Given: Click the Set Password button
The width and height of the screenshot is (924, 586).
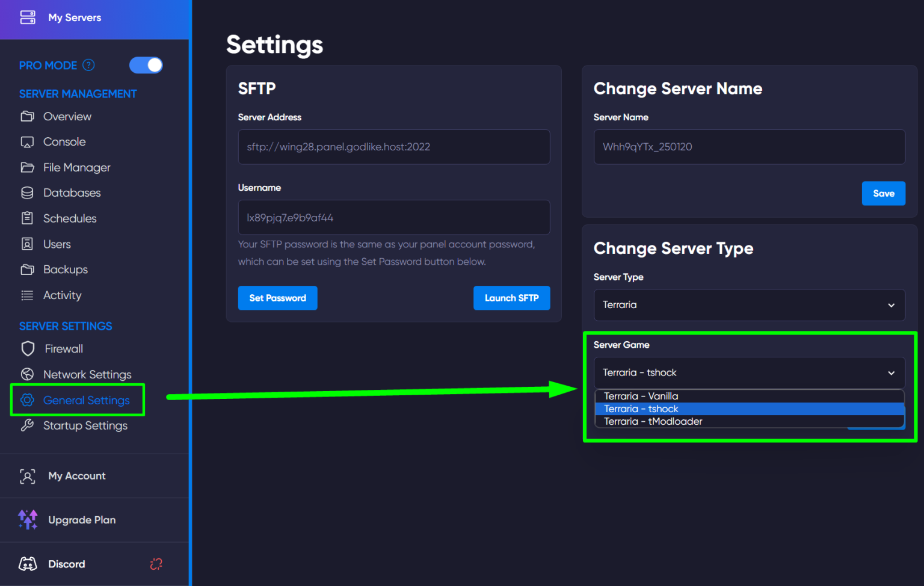Looking at the screenshot, I should [277, 298].
